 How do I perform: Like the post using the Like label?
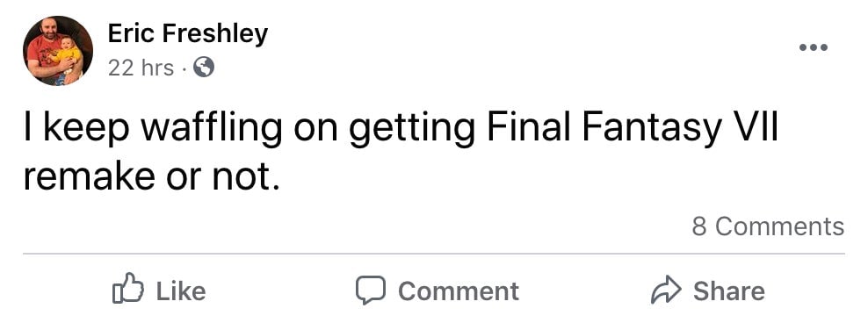180,291
